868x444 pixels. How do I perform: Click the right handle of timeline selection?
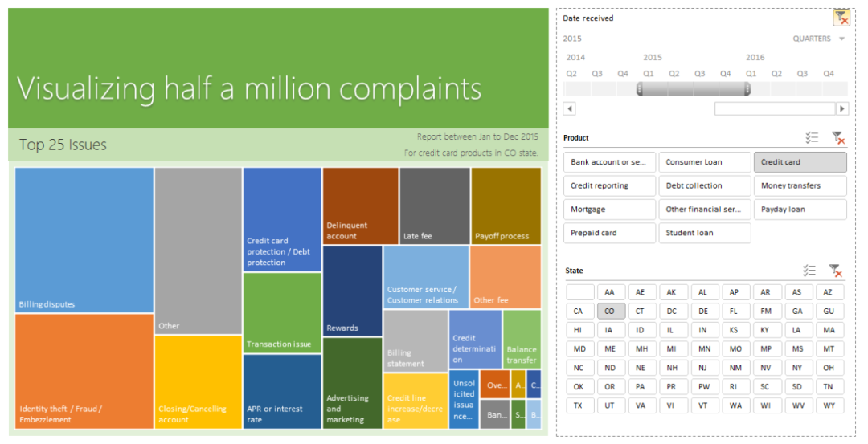747,88
